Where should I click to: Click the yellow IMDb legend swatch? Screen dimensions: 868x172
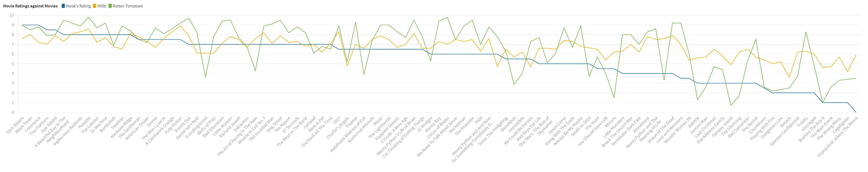click(x=95, y=6)
